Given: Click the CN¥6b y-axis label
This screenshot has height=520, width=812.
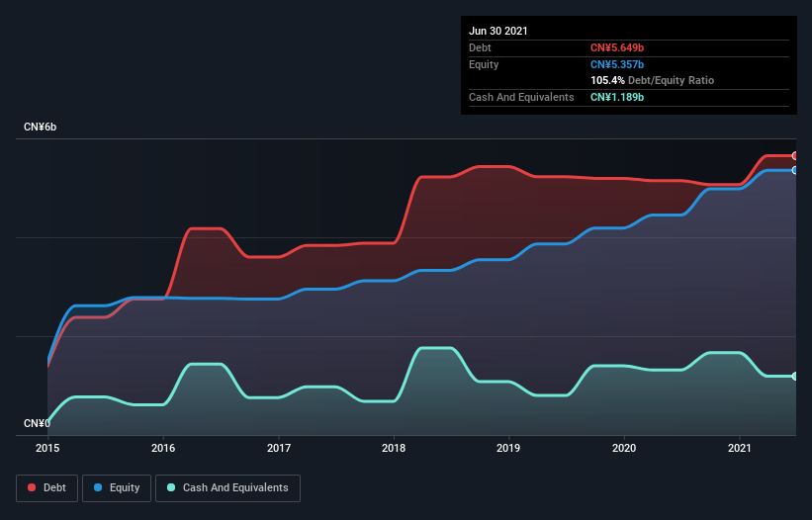Looking at the screenshot, I should coord(40,127).
